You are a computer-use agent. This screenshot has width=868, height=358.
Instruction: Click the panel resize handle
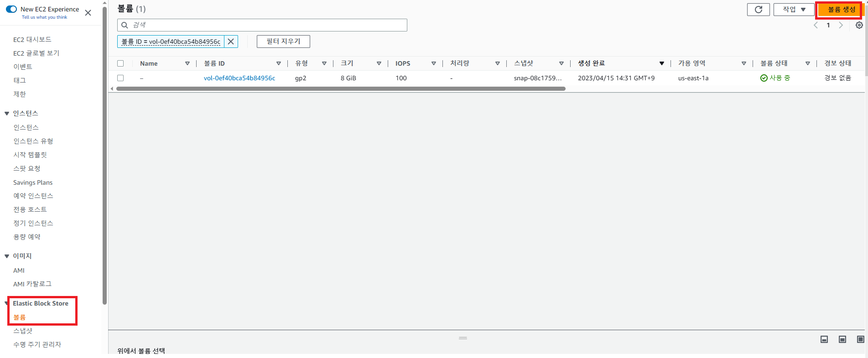(463, 338)
